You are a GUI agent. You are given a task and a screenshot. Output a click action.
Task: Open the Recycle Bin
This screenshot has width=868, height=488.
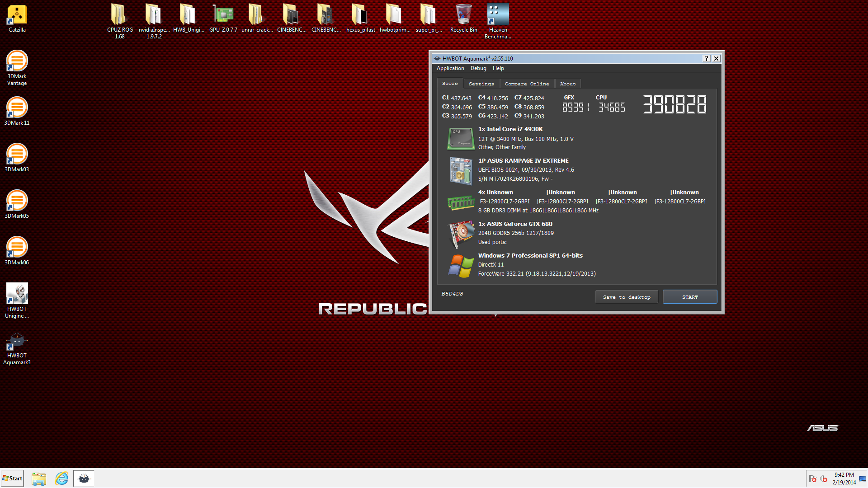click(x=464, y=18)
